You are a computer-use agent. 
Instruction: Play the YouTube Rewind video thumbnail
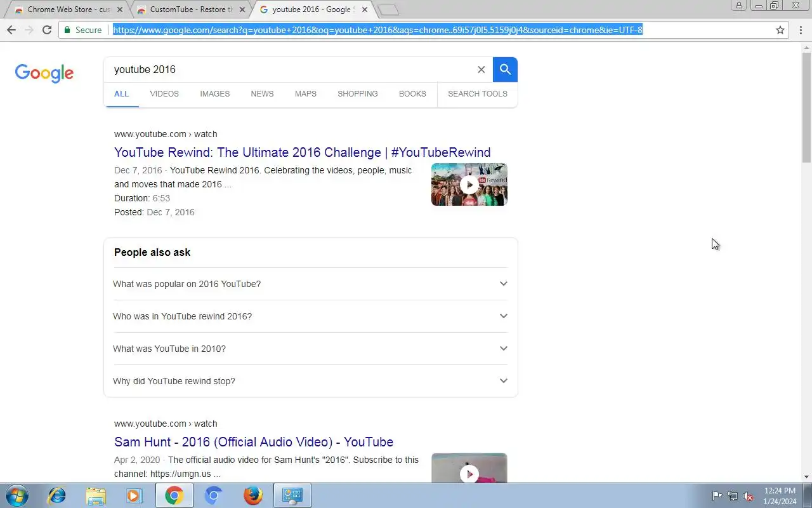click(469, 185)
